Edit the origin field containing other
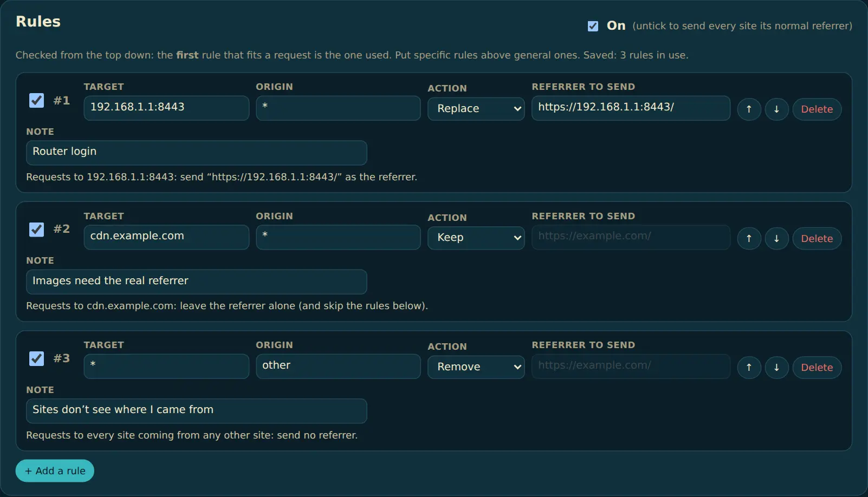The width and height of the screenshot is (868, 497). [x=338, y=366]
